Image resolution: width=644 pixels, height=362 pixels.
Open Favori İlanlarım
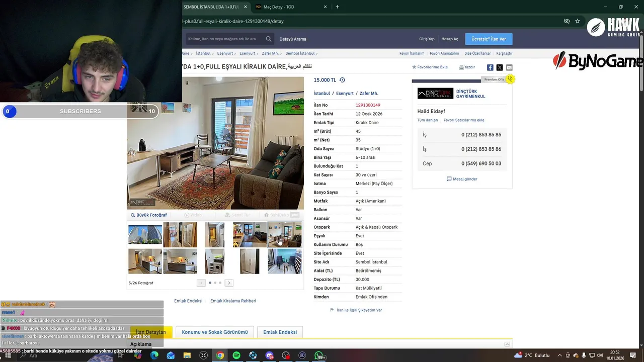412,53
